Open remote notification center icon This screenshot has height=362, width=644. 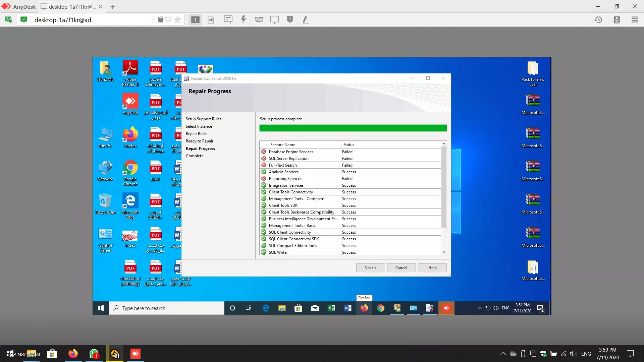(540, 308)
